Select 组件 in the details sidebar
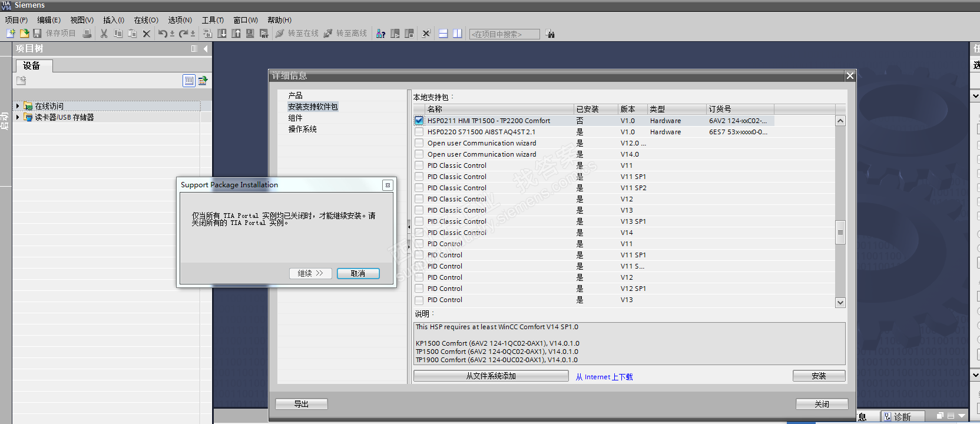Viewport: 980px width, 424px height. (296, 118)
